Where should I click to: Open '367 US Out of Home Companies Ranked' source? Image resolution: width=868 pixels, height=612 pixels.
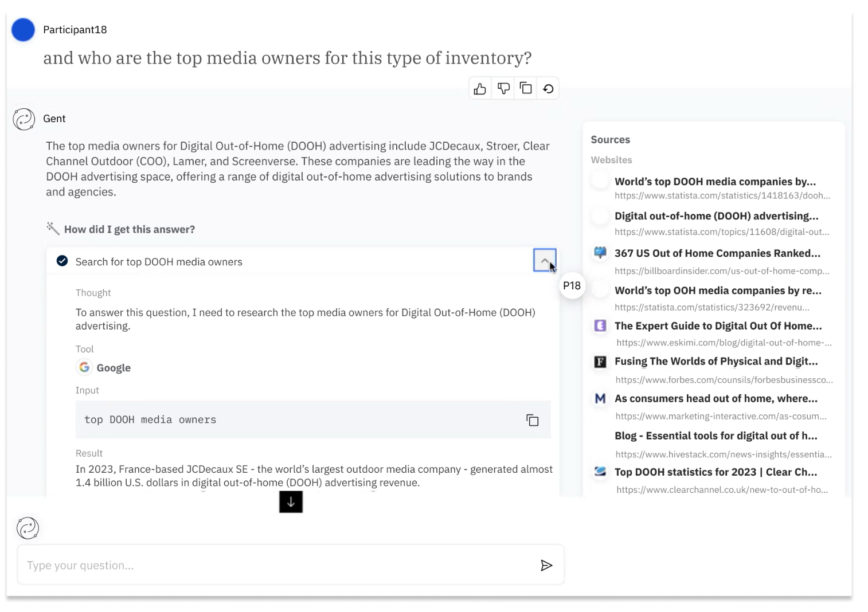point(717,253)
